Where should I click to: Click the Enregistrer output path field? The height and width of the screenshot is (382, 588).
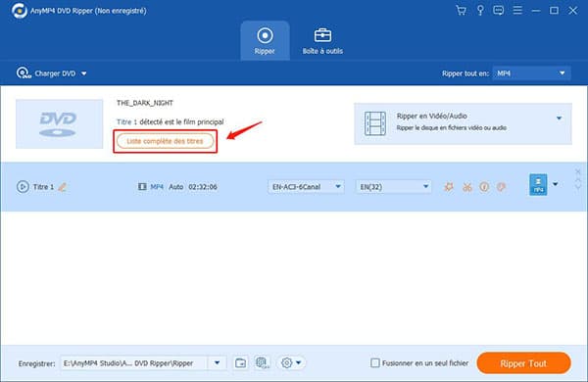click(133, 362)
